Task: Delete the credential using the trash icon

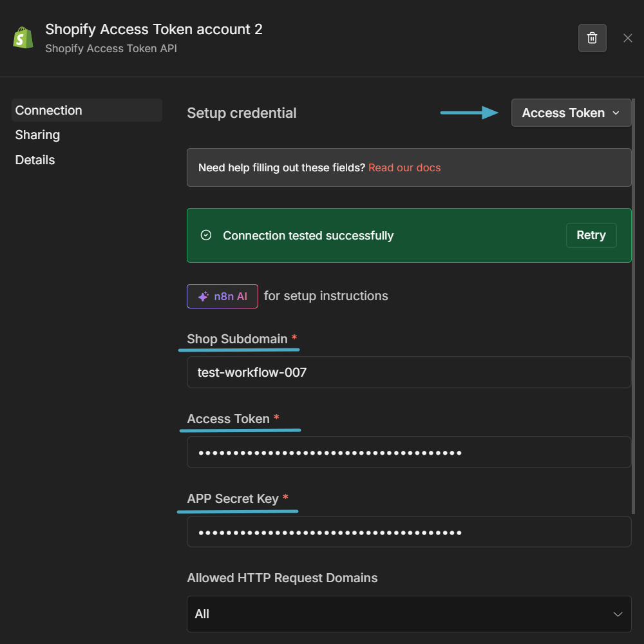Action: (x=592, y=37)
